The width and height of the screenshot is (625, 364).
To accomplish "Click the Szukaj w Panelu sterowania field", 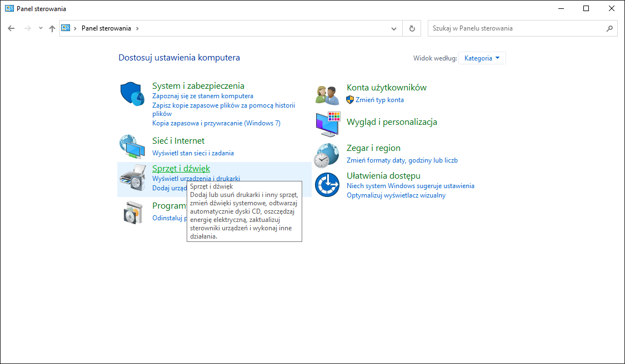I will 523,28.
